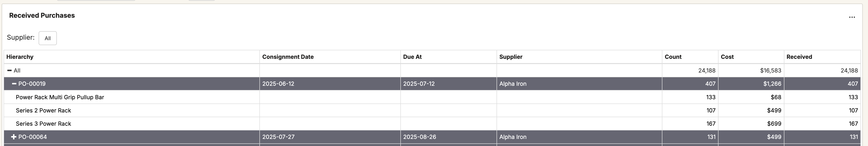Select the Series 3 Power Rack row
The image size is (868, 146).
[43, 124]
